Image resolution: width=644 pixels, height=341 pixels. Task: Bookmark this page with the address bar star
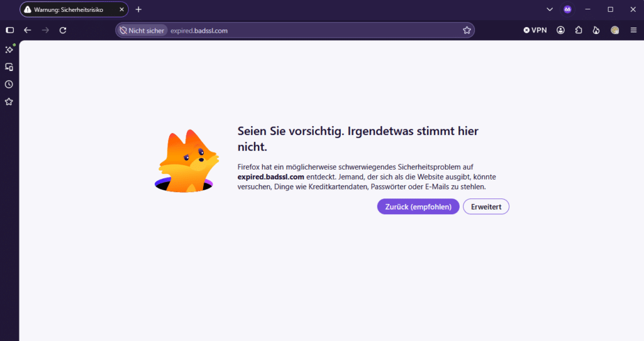(467, 30)
